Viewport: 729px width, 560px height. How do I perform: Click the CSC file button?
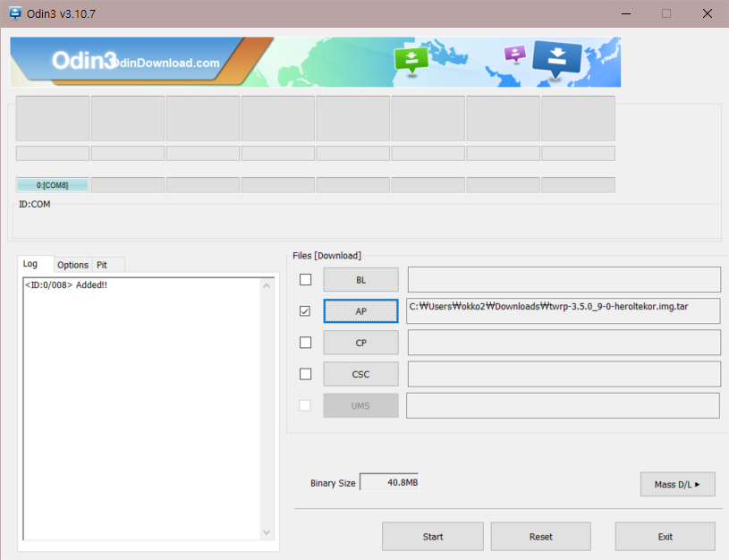pyautogui.click(x=360, y=374)
